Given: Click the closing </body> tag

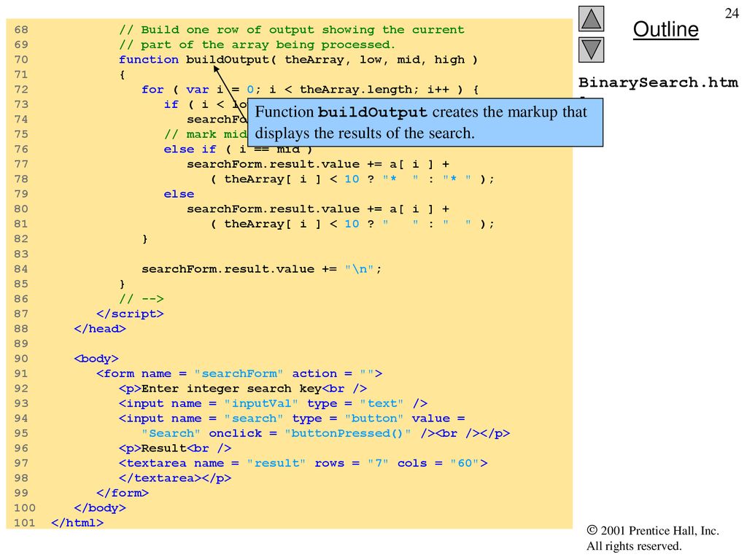Looking at the screenshot, I should click(100, 508).
